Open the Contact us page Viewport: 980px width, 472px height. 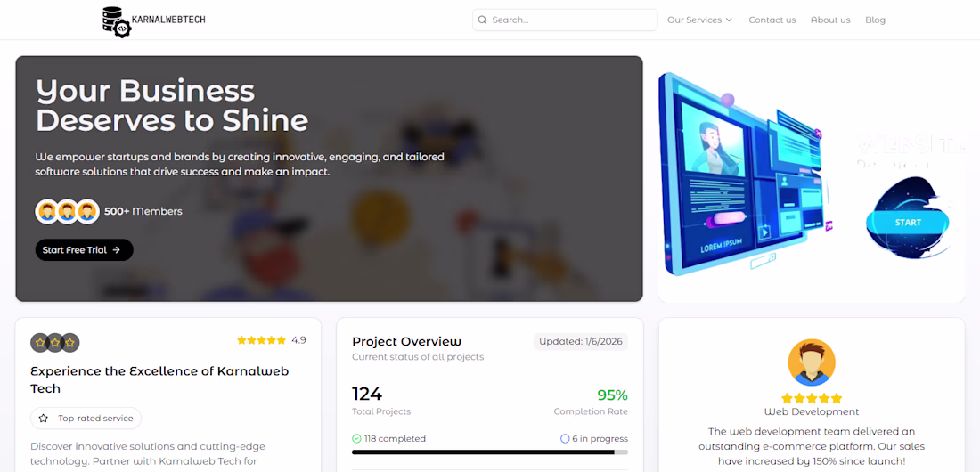pos(772,20)
